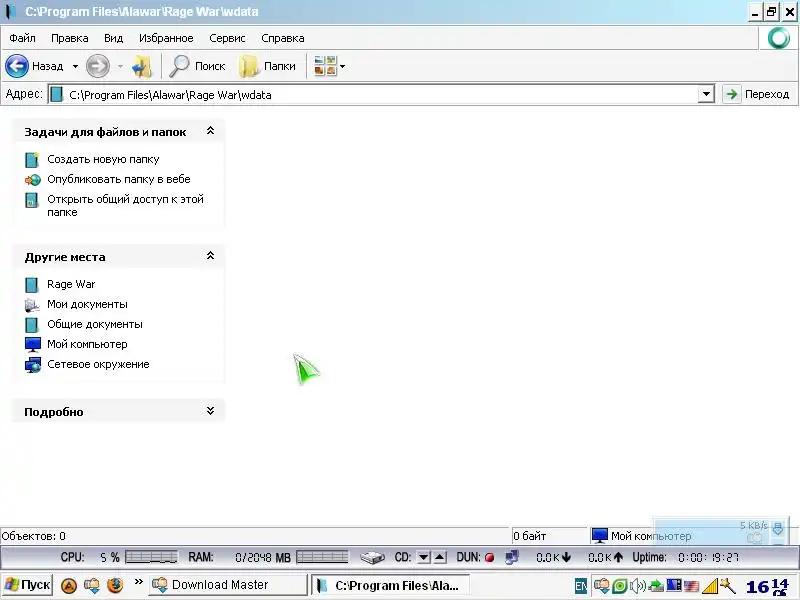Click the volume speaker tray icon

tap(638, 586)
